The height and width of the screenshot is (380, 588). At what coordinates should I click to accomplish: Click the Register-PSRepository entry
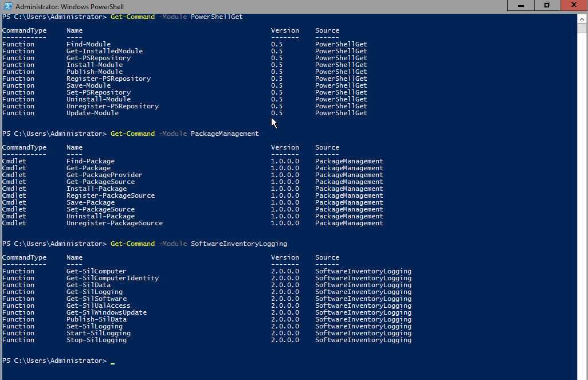point(108,79)
